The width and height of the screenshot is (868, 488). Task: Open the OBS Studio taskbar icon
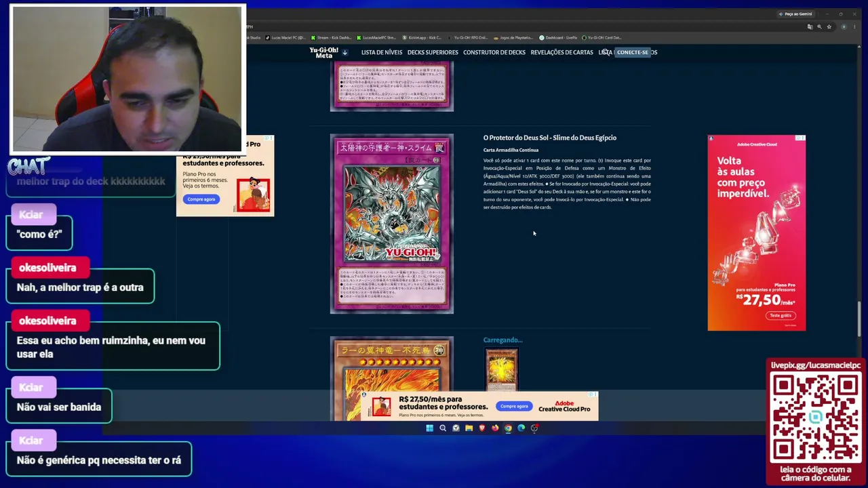pyautogui.click(x=534, y=428)
